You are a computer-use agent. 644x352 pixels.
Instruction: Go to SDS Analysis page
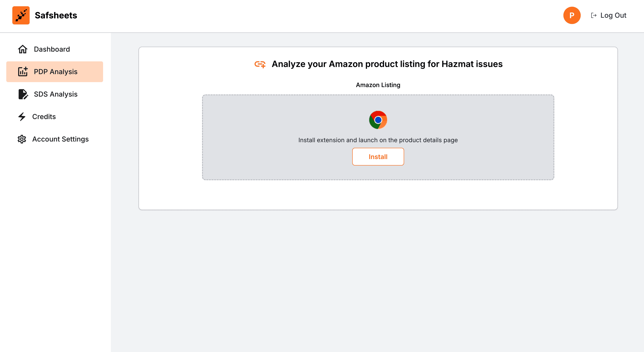(x=56, y=94)
